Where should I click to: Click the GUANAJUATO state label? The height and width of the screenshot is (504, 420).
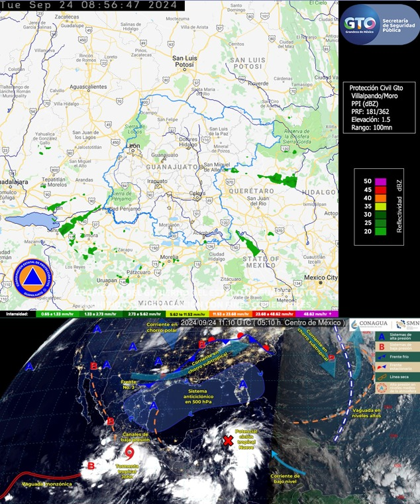[172, 167]
